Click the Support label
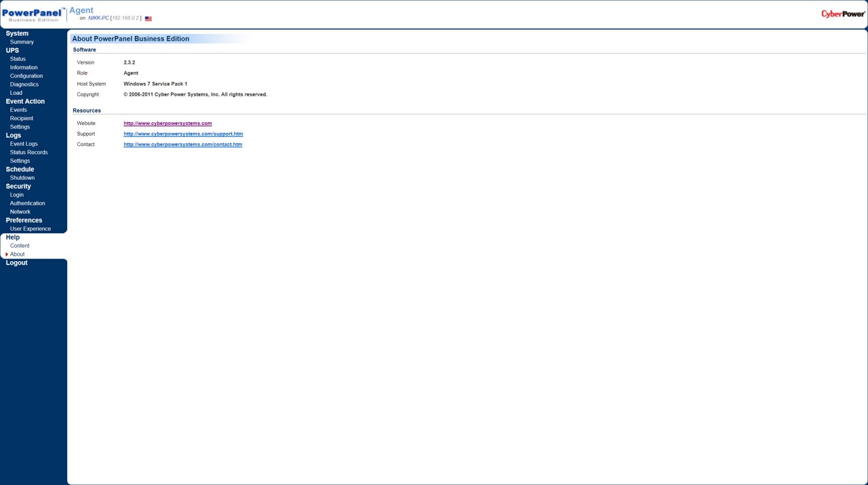Image resolution: width=868 pixels, height=485 pixels. [86, 134]
